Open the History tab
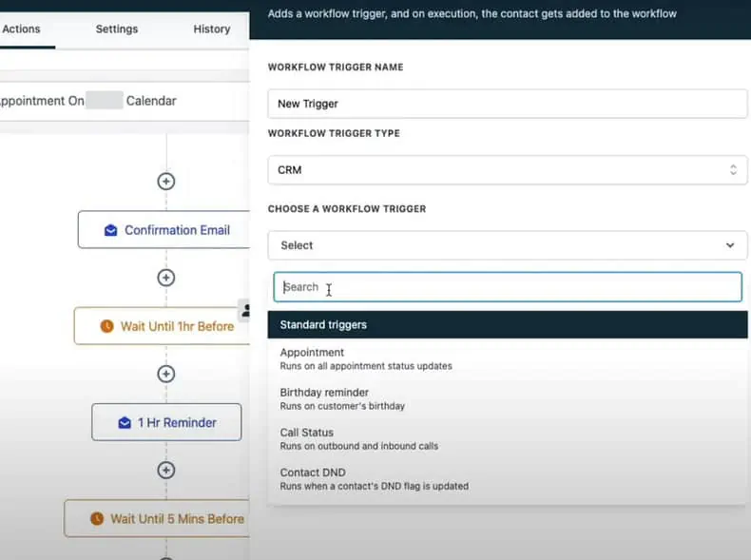The image size is (751, 560). point(212,29)
